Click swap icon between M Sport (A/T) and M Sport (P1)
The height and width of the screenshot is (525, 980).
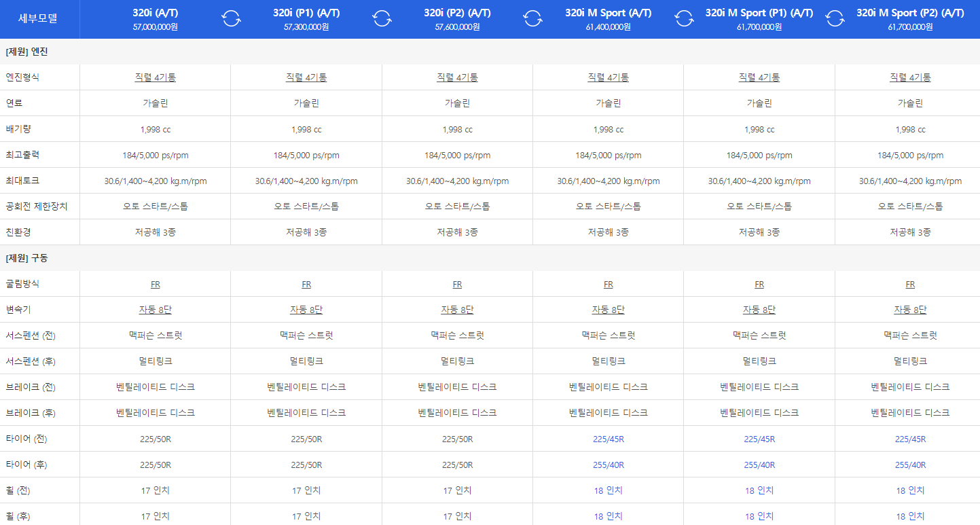684,19
